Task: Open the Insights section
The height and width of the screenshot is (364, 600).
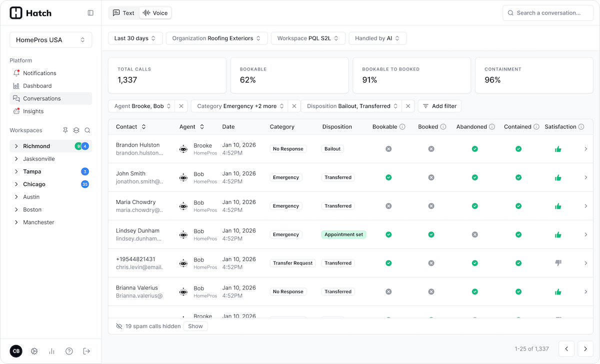Action: (x=32, y=111)
